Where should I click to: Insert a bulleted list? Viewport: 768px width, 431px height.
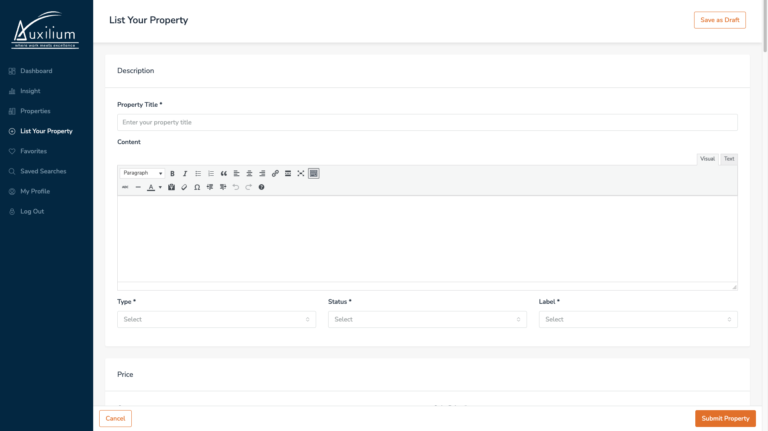[198, 173]
